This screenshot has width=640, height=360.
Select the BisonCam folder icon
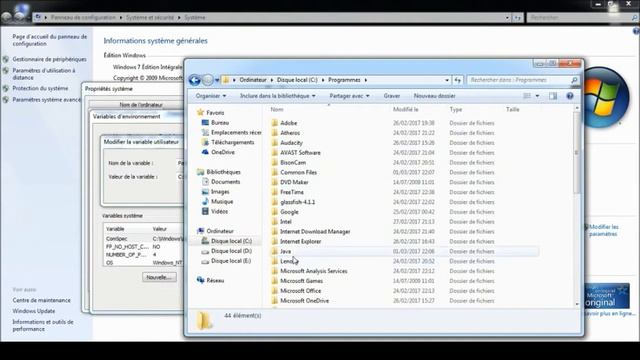275,162
